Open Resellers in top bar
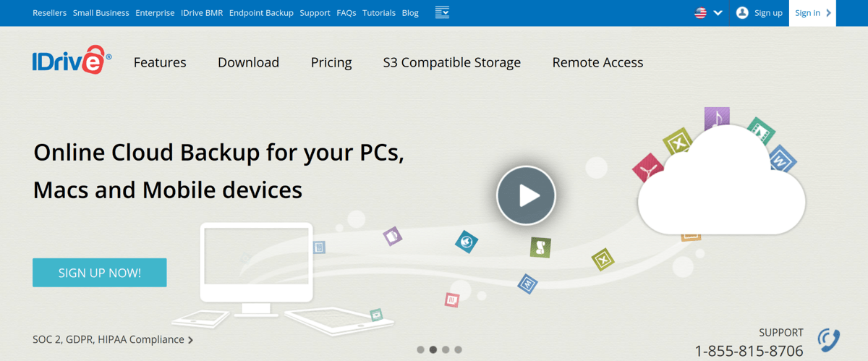Screen dimensions: 868x361 pyautogui.click(x=49, y=13)
